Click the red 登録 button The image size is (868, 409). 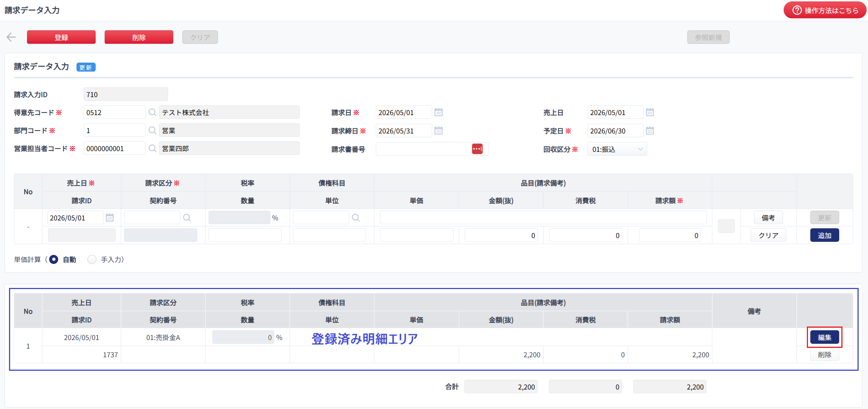(61, 37)
